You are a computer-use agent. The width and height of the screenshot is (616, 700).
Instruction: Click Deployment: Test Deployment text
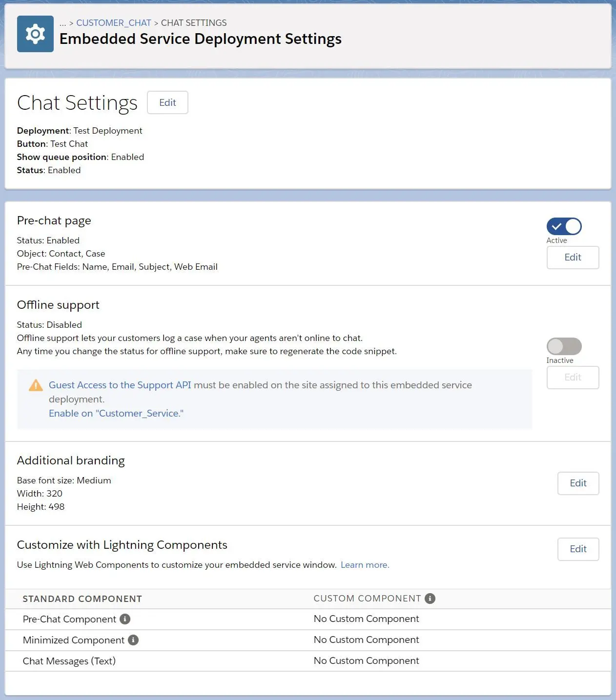[80, 131]
